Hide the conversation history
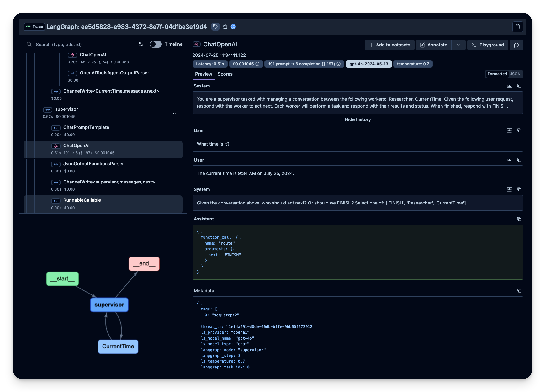This screenshot has width=545, height=392. [x=357, y=119]
